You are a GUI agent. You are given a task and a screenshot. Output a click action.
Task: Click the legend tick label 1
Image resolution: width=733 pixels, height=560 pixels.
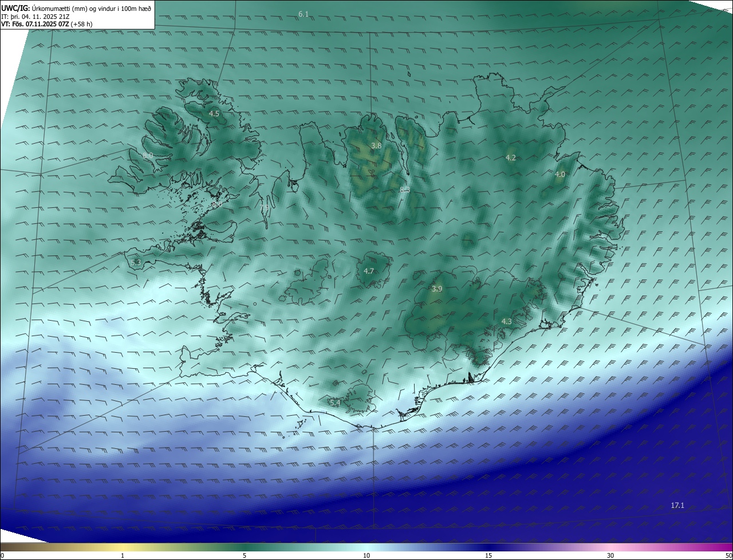click(x=123, y=555)
